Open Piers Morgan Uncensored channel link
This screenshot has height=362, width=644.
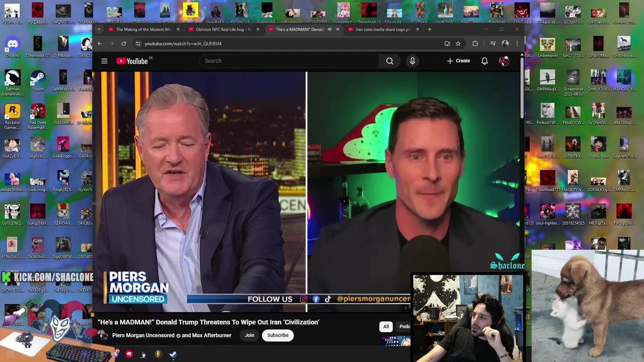point(143,335)
